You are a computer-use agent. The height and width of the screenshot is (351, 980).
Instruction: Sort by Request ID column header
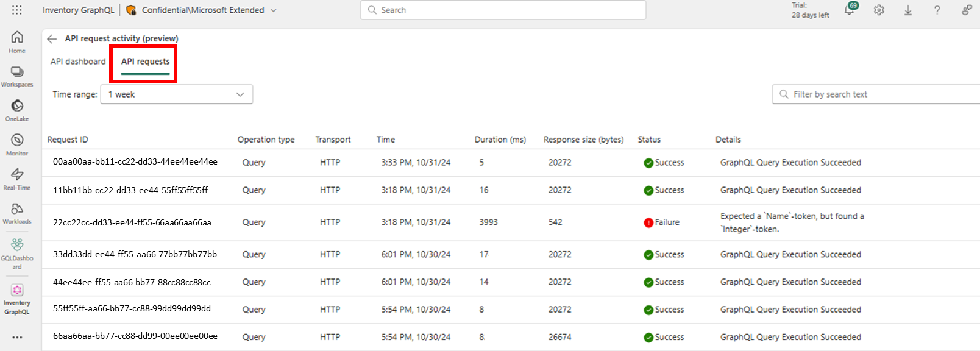tap(68, 140)
